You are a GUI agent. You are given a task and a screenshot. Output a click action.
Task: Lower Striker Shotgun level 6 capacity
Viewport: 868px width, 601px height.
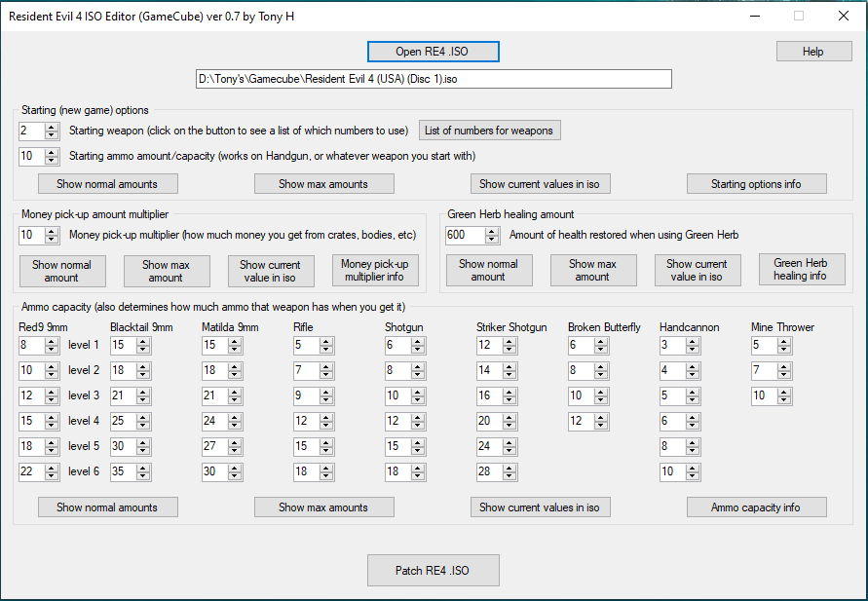click(509, 475)
